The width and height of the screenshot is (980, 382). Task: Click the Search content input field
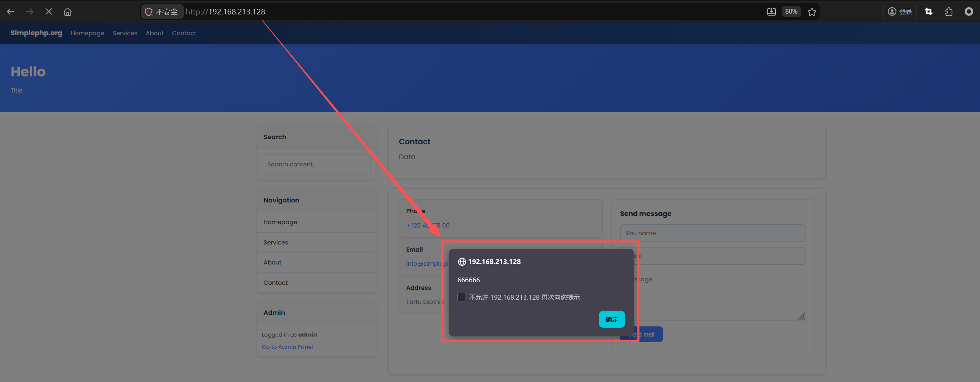coord(316,164)
